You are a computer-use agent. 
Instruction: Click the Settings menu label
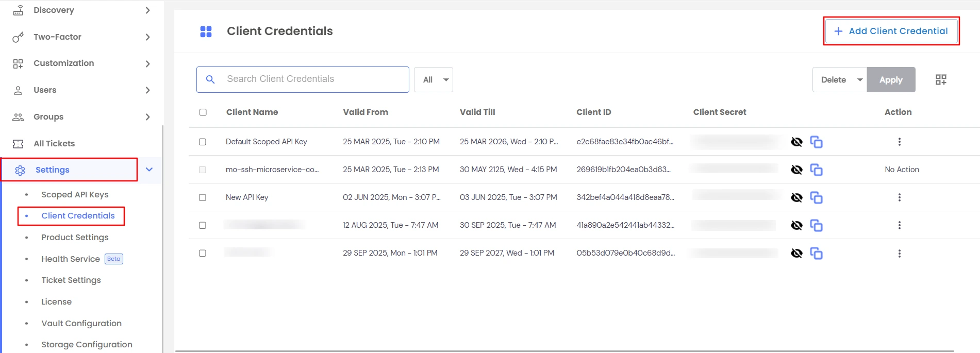coord(53,170)
